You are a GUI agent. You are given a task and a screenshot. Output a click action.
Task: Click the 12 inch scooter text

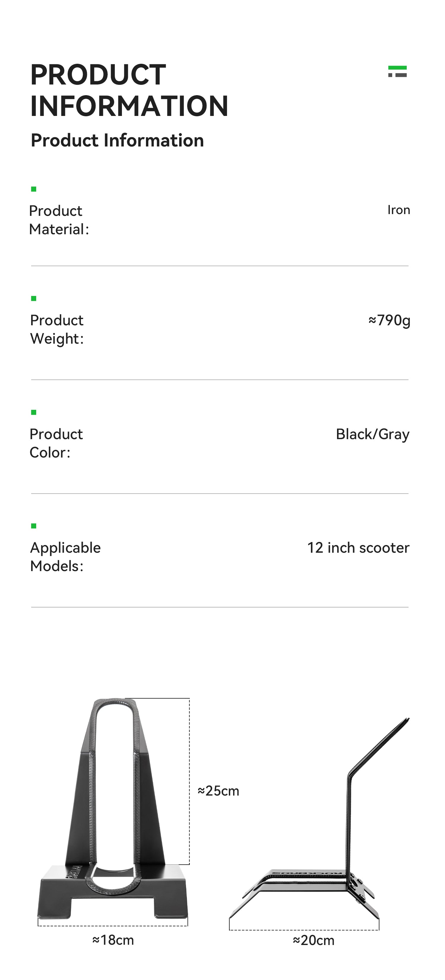pos(358,548)
